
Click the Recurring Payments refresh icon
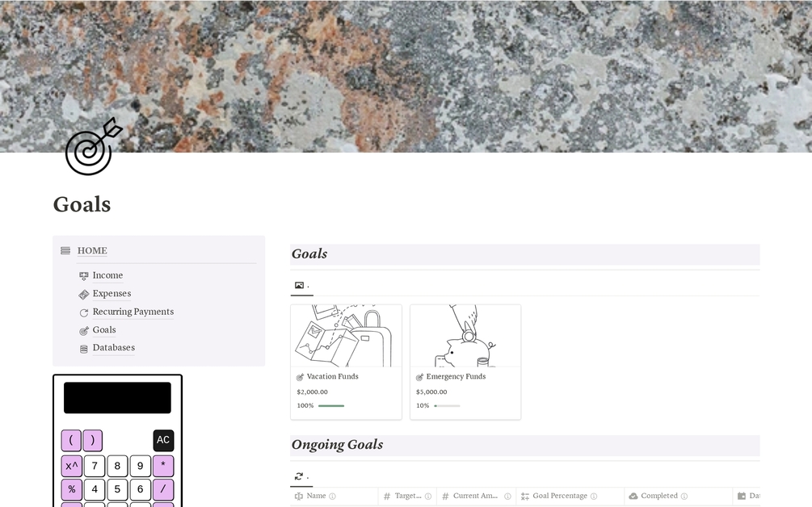pyautogui.click(x=83, y=312)
